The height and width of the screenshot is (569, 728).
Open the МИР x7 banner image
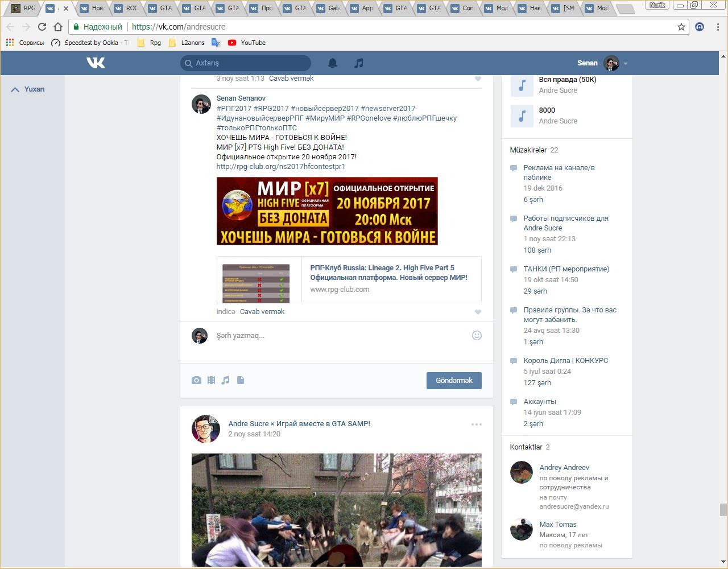tap(327, 211)
